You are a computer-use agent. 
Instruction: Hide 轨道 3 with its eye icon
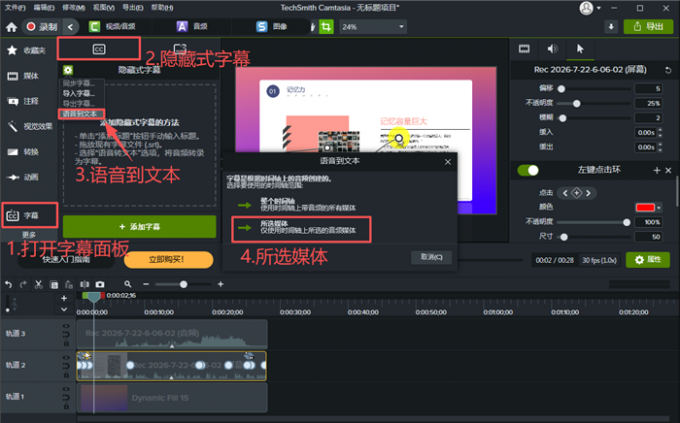coord(66,326)
